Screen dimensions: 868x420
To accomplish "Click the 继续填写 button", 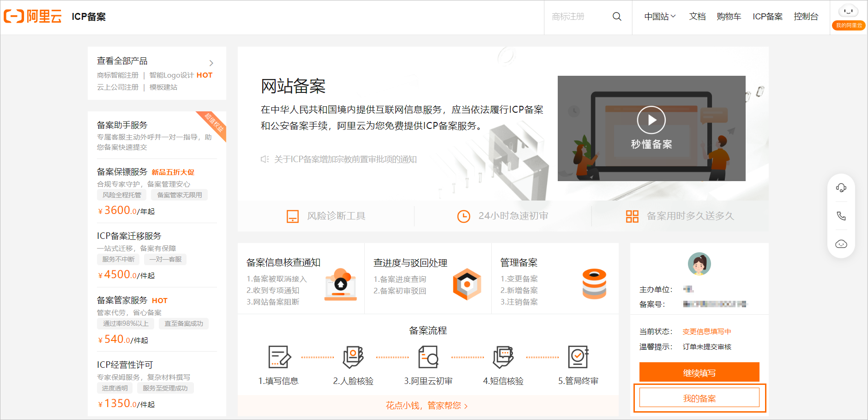I will tap(699, 372).
